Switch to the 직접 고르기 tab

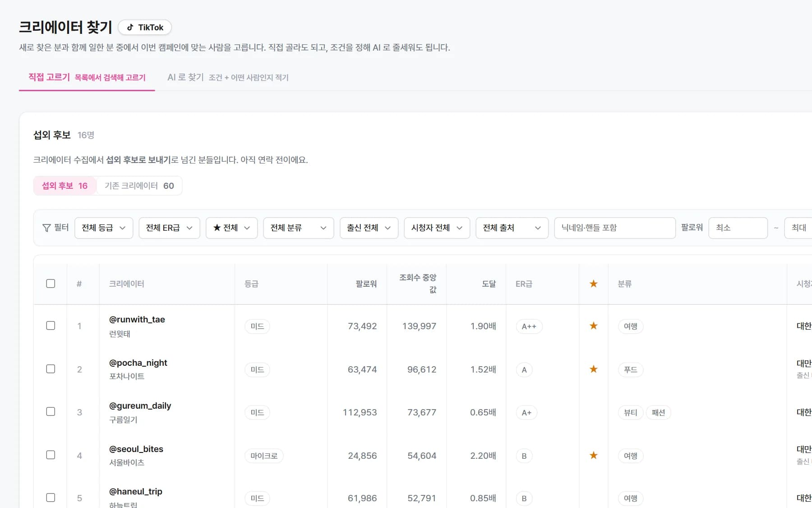click(x=87, y=78)
